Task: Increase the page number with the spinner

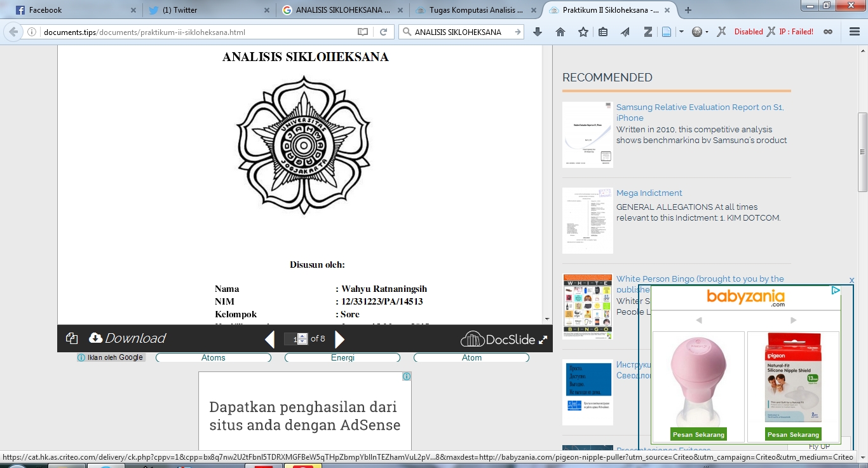Action: pos(302,336)
